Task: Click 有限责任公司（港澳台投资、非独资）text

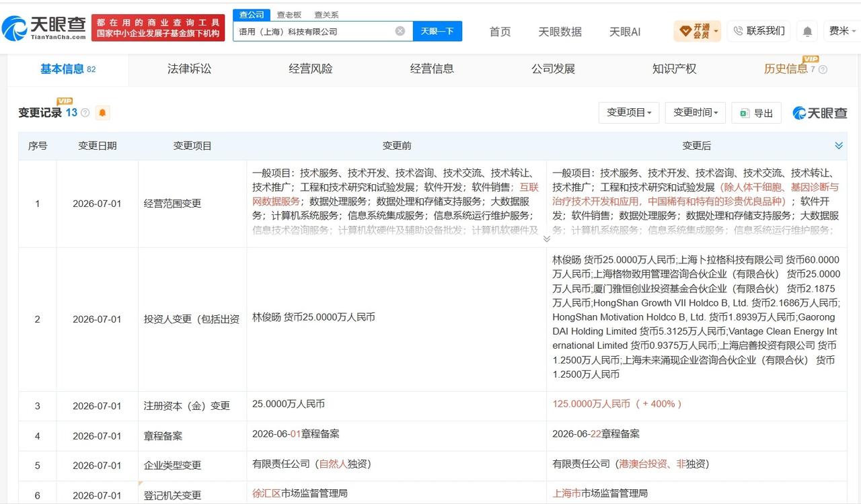Action: 631,464
